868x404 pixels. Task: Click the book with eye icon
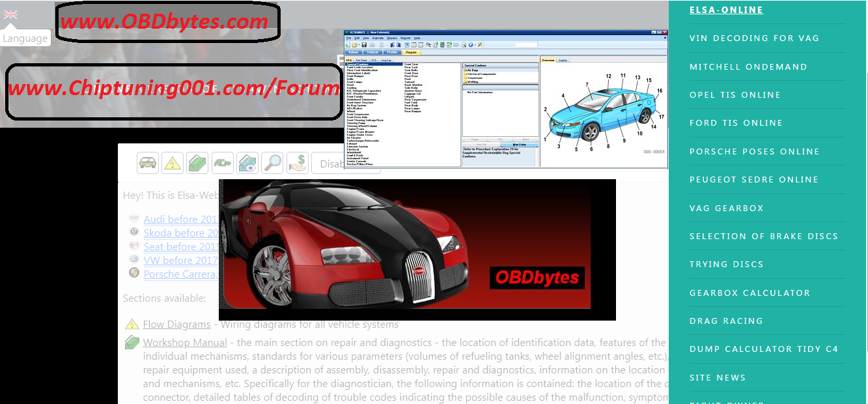tap(247, 163)
